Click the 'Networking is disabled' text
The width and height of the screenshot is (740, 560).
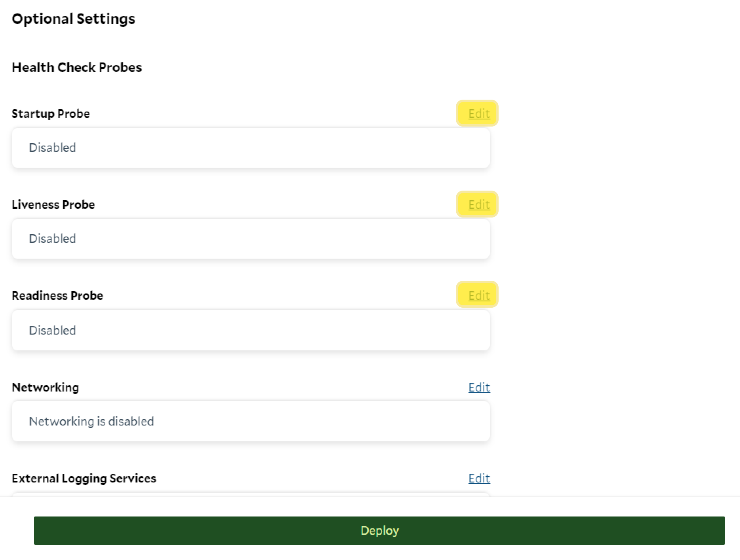tap(91, 422)
